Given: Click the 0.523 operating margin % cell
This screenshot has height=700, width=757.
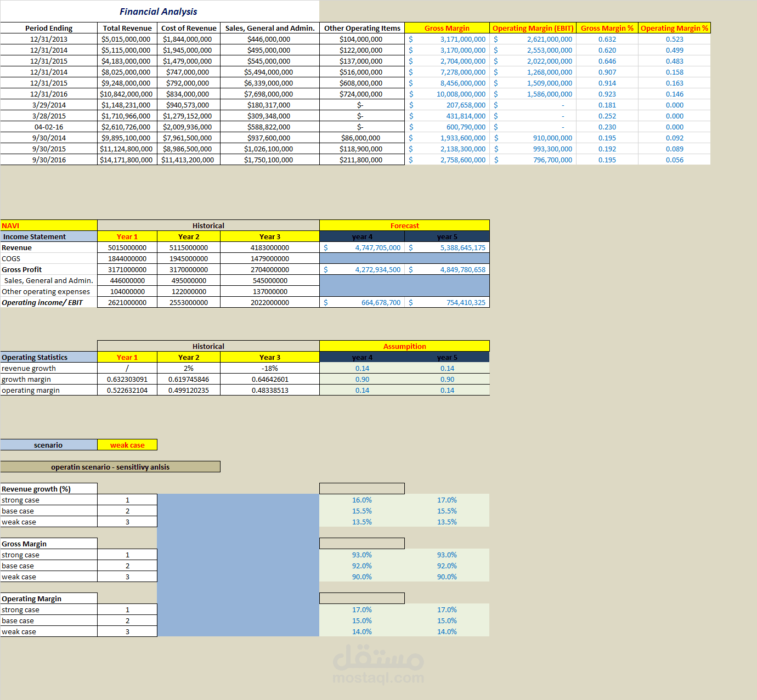Looking at the screenshot, I should [674, 39].
